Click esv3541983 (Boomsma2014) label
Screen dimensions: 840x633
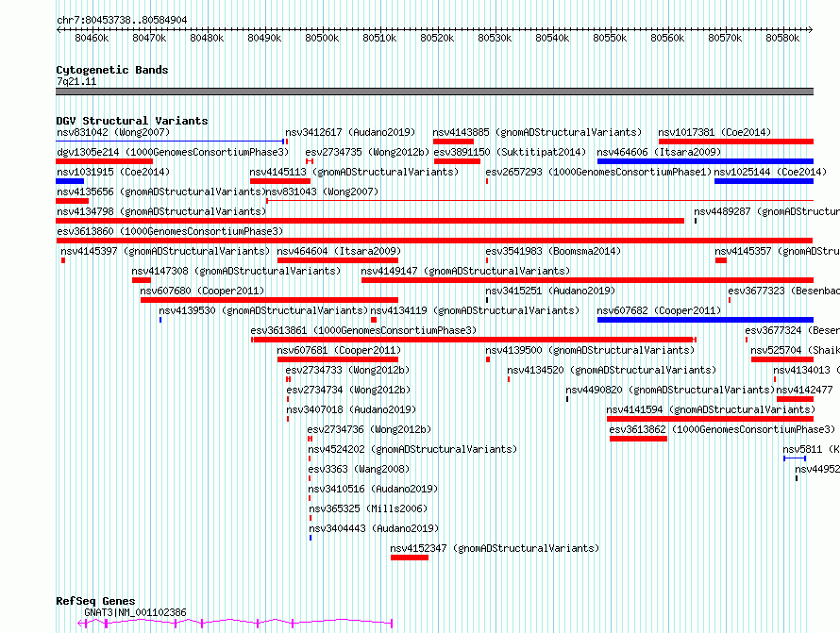coord(553,251)
